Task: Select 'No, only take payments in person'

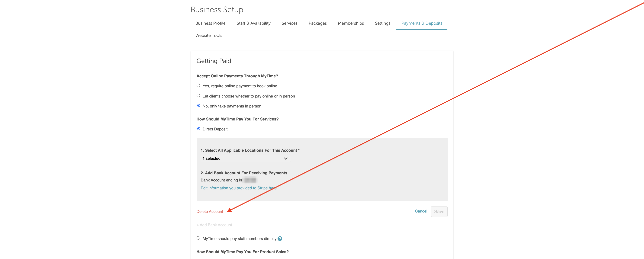Action: tap(198, 106)
